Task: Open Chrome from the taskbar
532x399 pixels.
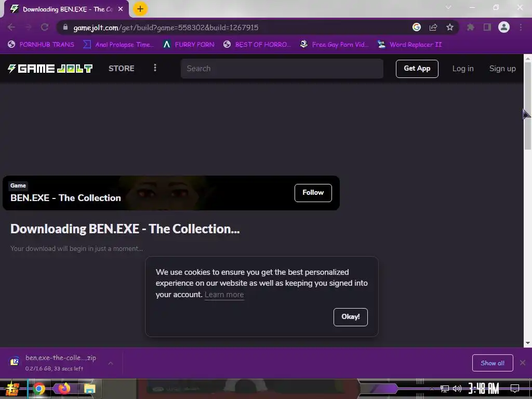Action: (38, 389)
